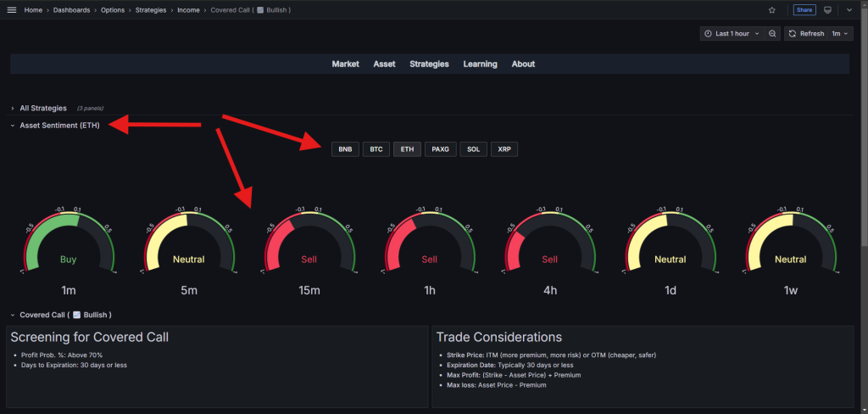Click the 1d Neutral gauge
The width and height of the screenshot is (868, 414).
pyautogui.click(x=670, y=242)
